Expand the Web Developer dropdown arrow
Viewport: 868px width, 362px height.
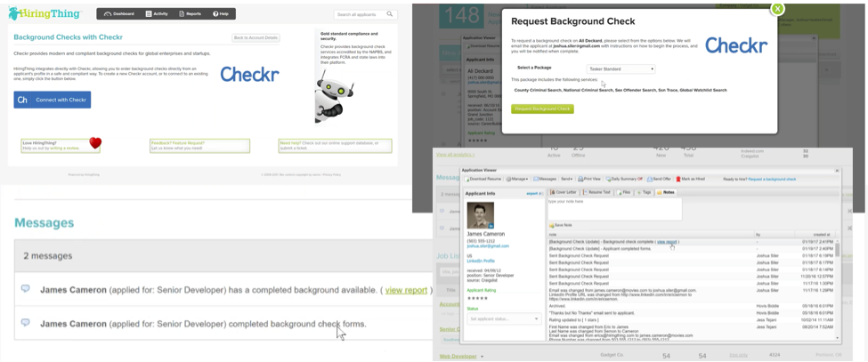pyautogui.click(x=483, y=357)
